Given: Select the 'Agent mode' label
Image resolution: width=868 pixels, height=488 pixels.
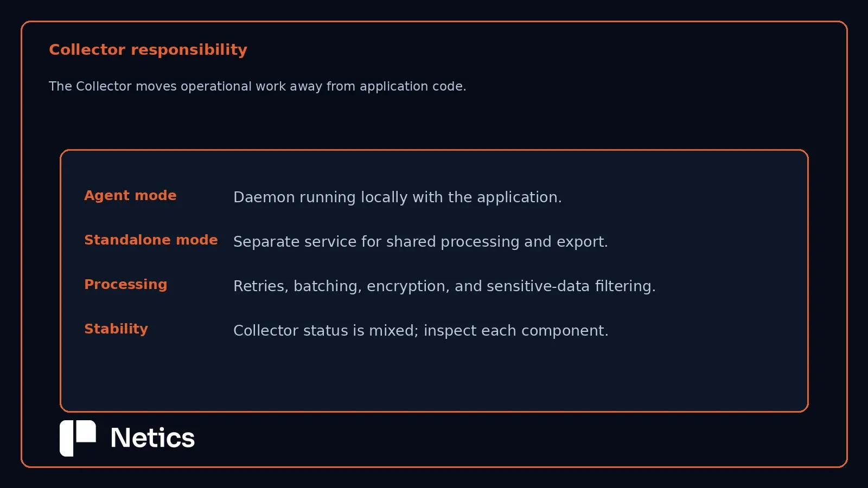Looking at the screenshot, I should click(x=130, y=196).
